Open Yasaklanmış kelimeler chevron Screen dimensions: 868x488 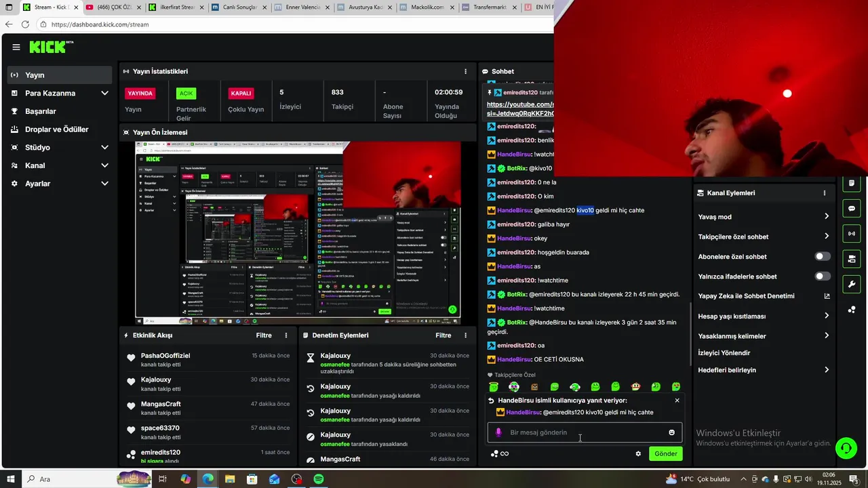[827, 335]
